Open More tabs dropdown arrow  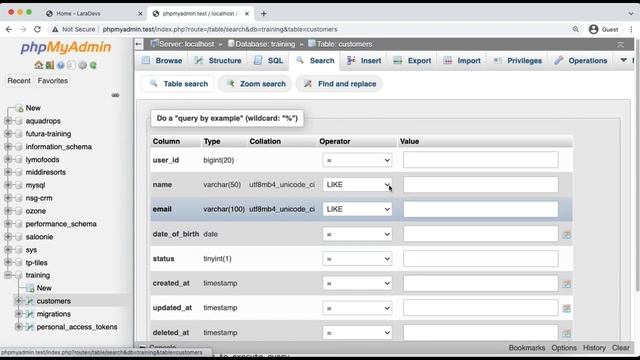(x=623, y=60)
